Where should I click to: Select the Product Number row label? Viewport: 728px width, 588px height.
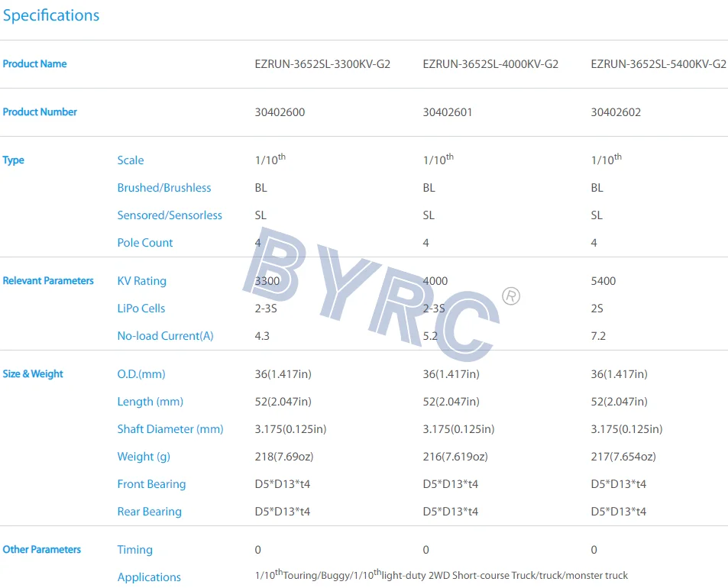click(x=40, y=111)
